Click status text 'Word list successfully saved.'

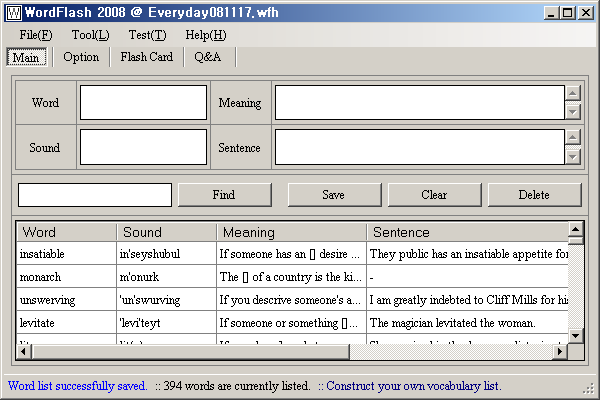77,386
